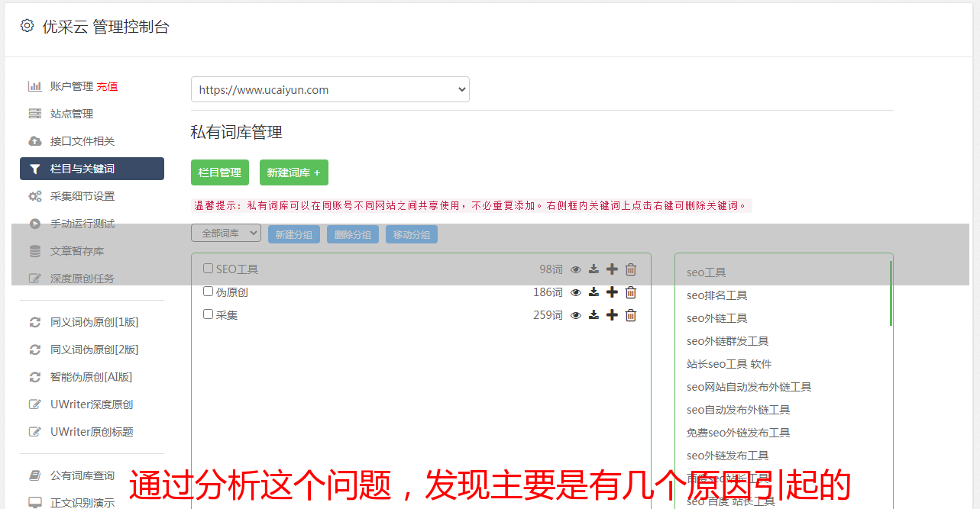980x509 pixels.
Task: Add keywords to the 伪原创 library
Action: [x=612, y=292]
